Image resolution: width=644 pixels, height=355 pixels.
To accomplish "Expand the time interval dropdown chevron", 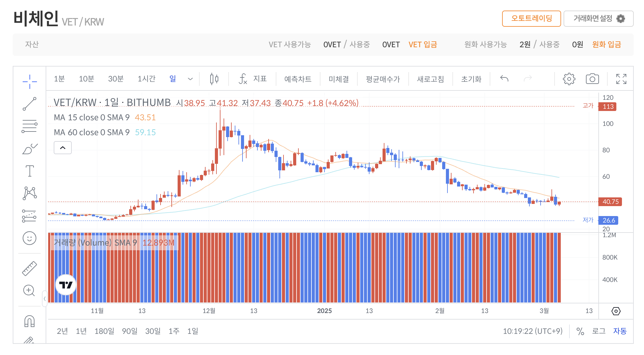I will pyautogui.click(x=190, y=79).
